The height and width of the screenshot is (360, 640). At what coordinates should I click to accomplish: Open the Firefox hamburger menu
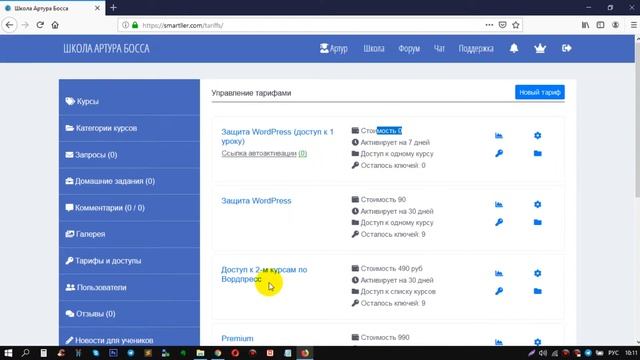coord(634,25)
